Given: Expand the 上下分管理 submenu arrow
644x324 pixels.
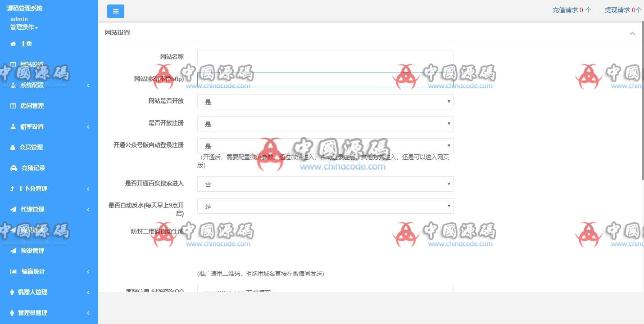Looking at the screenshot, I should pyautogui.click(x=88, y=189).
